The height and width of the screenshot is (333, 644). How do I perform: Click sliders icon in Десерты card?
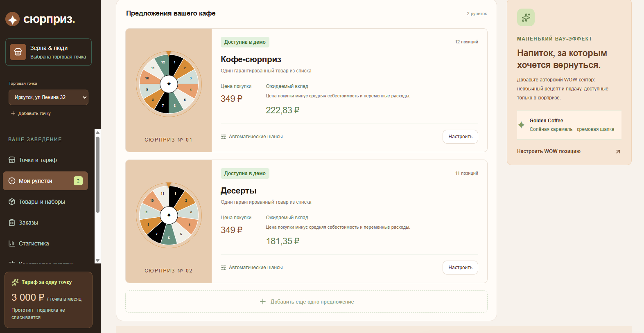[x=224, y=268]
